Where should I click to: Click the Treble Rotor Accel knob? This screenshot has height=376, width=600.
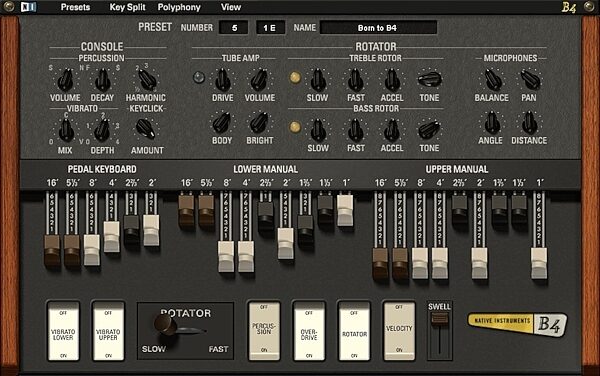point(392,80)
